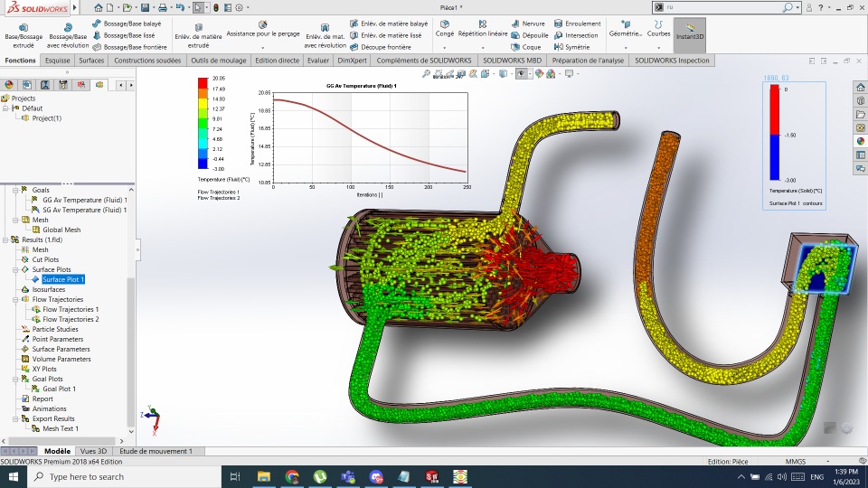
Task: Undo the last action with the Undo arrow
Action: pyautogui.click(x=180, y=8)
